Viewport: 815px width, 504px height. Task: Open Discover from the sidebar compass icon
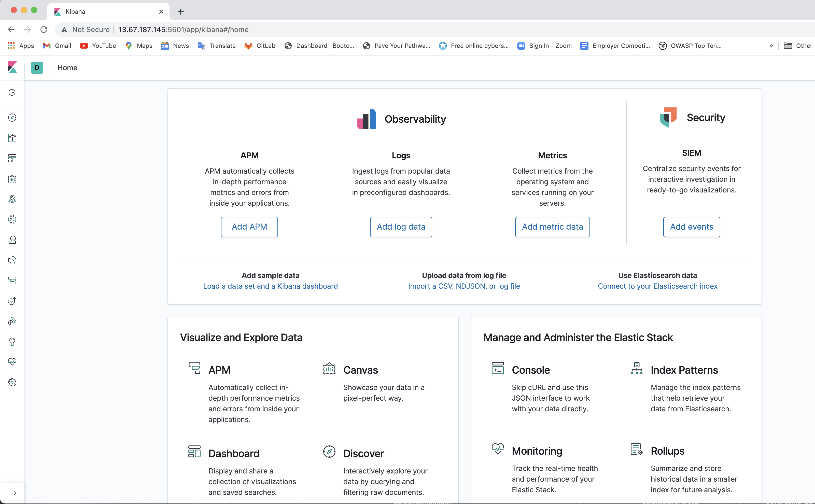(x=12, y=117)
